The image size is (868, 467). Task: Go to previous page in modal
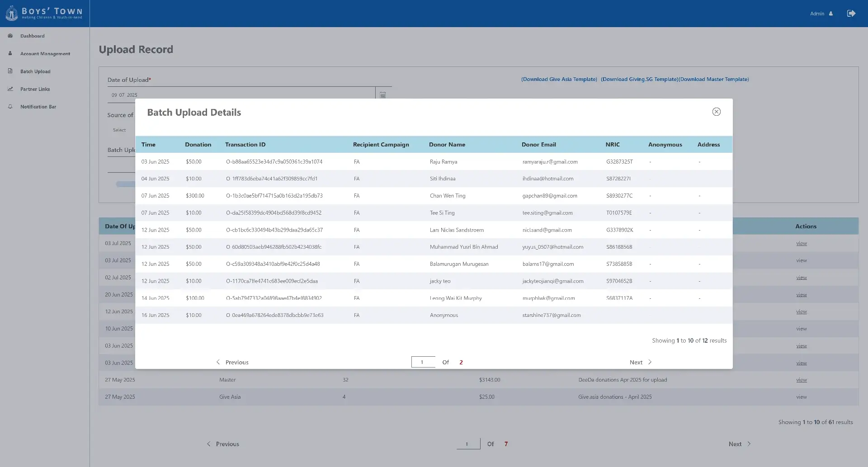(x=232, y=362)
